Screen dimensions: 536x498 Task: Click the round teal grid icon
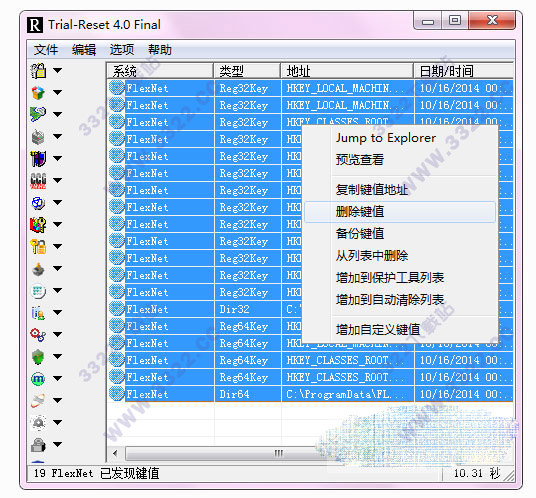point(38,291)
